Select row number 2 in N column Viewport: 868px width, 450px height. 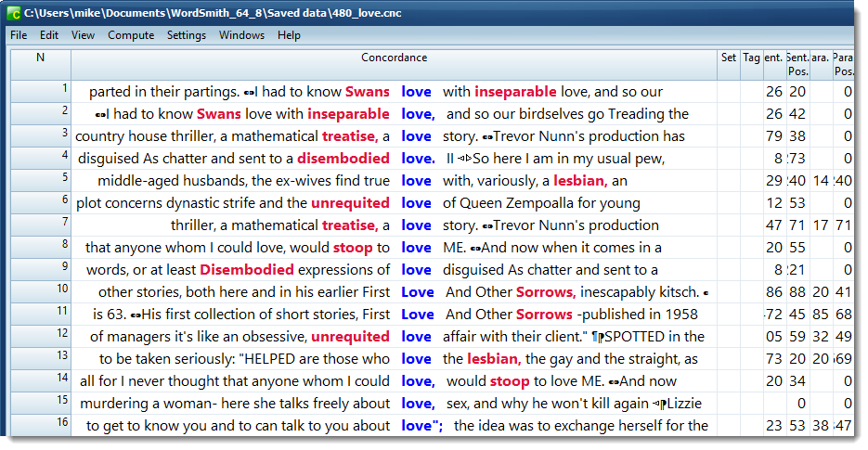(x=41, y=113)
